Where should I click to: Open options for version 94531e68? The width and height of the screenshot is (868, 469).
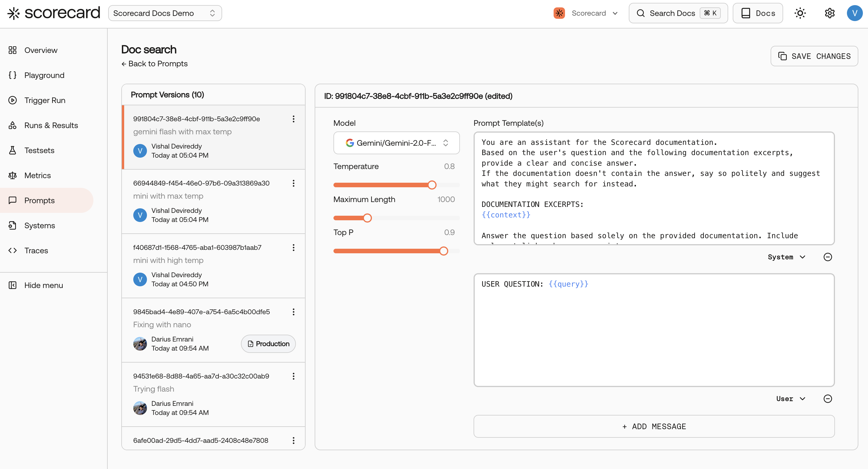(x=294, y=376)
